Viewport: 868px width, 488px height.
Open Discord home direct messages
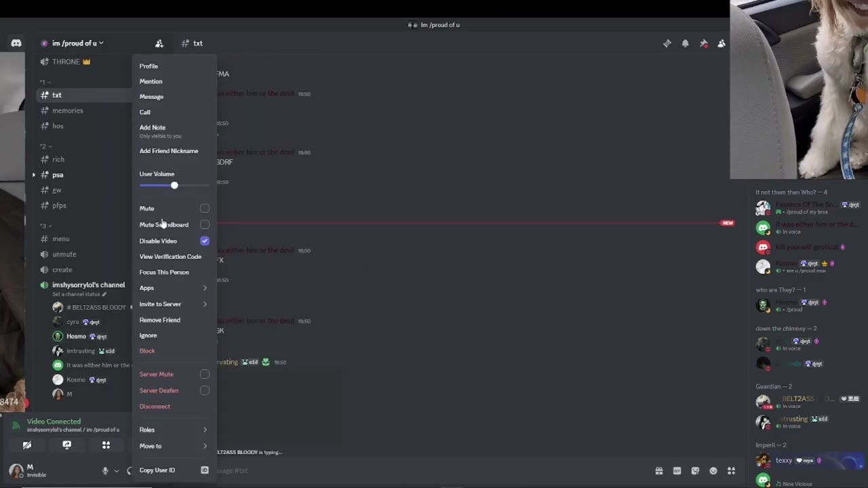(16, 43)
